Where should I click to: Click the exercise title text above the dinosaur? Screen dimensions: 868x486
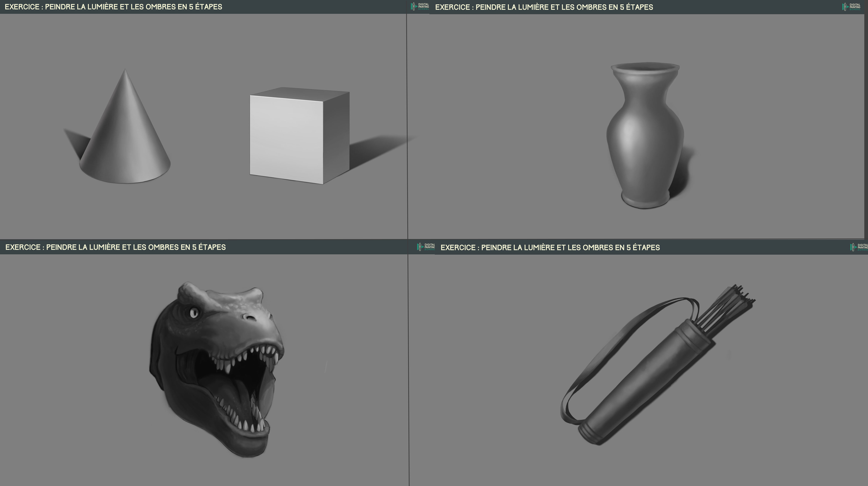click(x=115, y=247)
